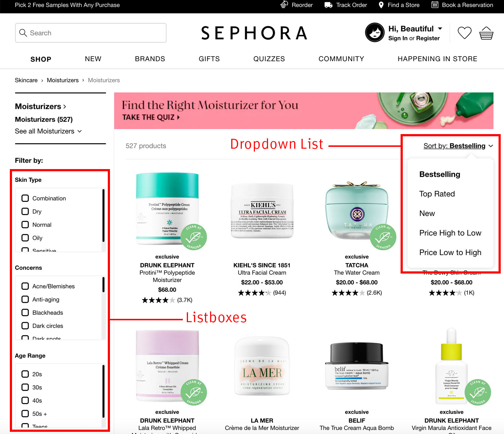Click the Reorder icon in top bar

pos(284,5)
